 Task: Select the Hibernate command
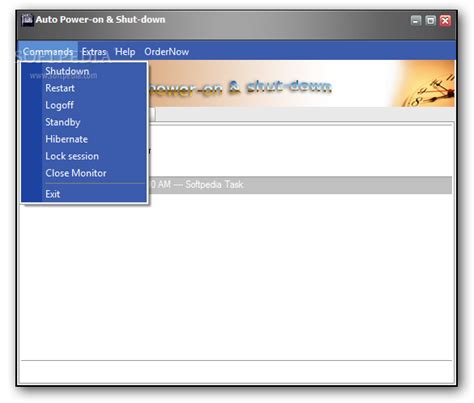pos(85,139)
